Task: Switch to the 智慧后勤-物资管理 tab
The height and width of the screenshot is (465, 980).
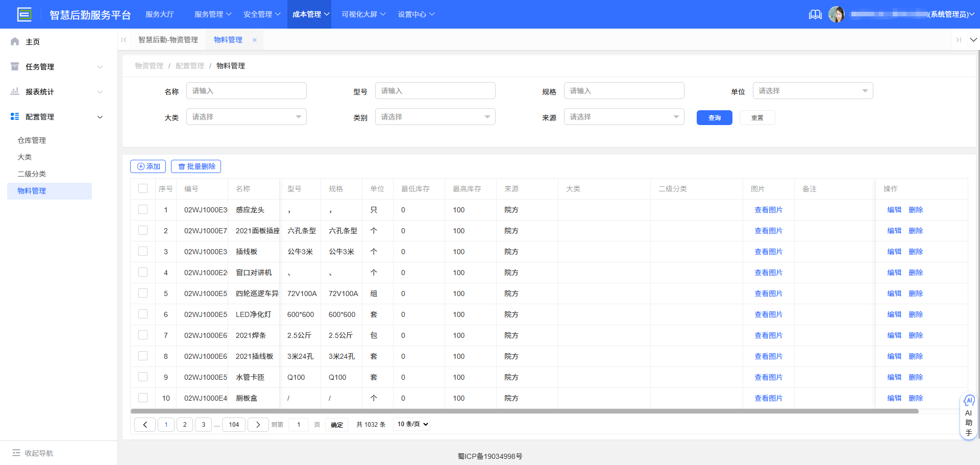Action: [x=168, y=39]
